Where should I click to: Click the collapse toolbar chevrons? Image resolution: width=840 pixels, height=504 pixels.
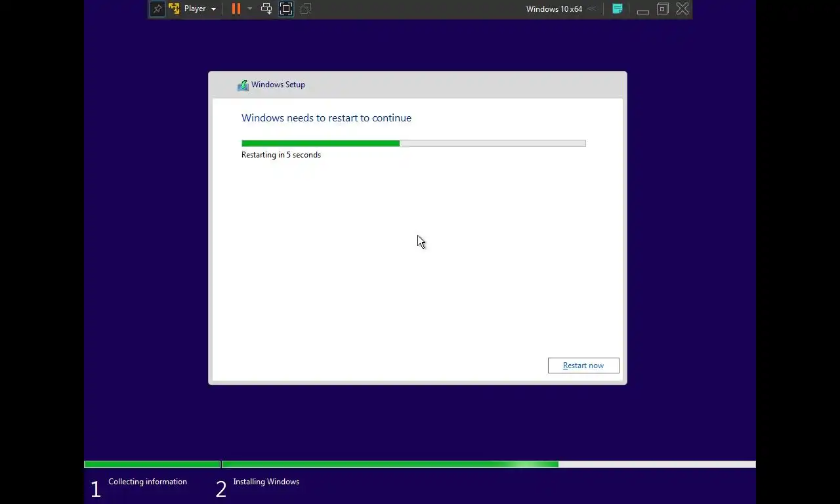click(x=592, y=9)
